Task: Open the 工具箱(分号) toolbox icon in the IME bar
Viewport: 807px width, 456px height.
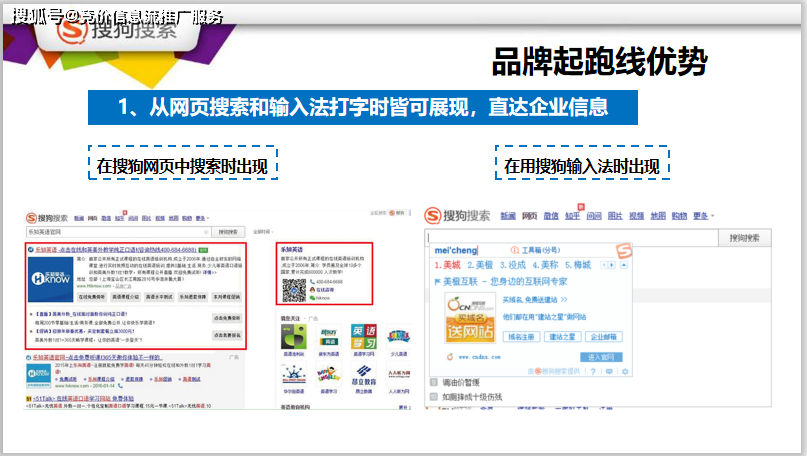Action: (514, 250)
